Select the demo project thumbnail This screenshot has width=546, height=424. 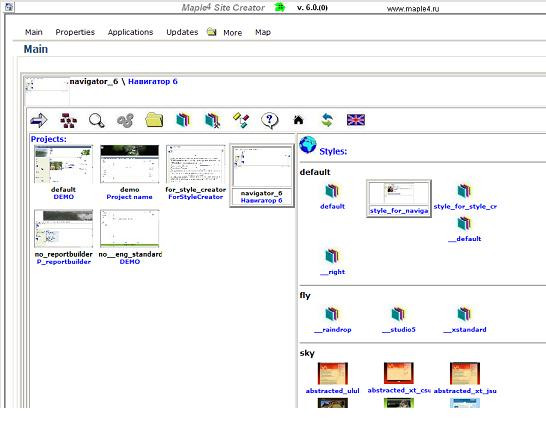click(x=130, y=164)
